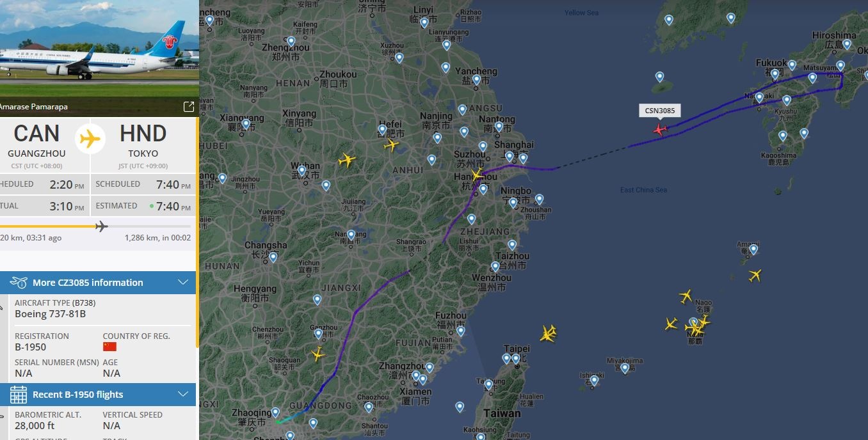The image size is (868, 440).
Task: Click the yellow airplane route icon between CAN and HND
Action: 90,139
